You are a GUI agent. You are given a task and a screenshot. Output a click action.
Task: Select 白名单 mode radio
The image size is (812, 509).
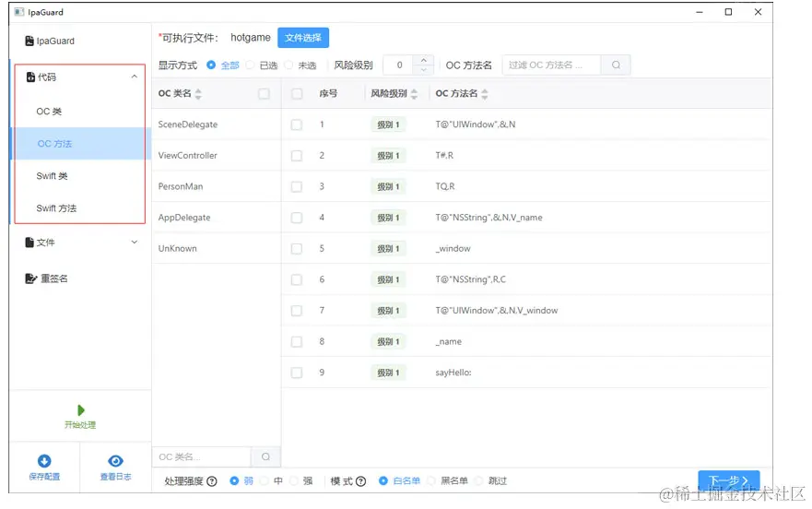tap(383, 480)
